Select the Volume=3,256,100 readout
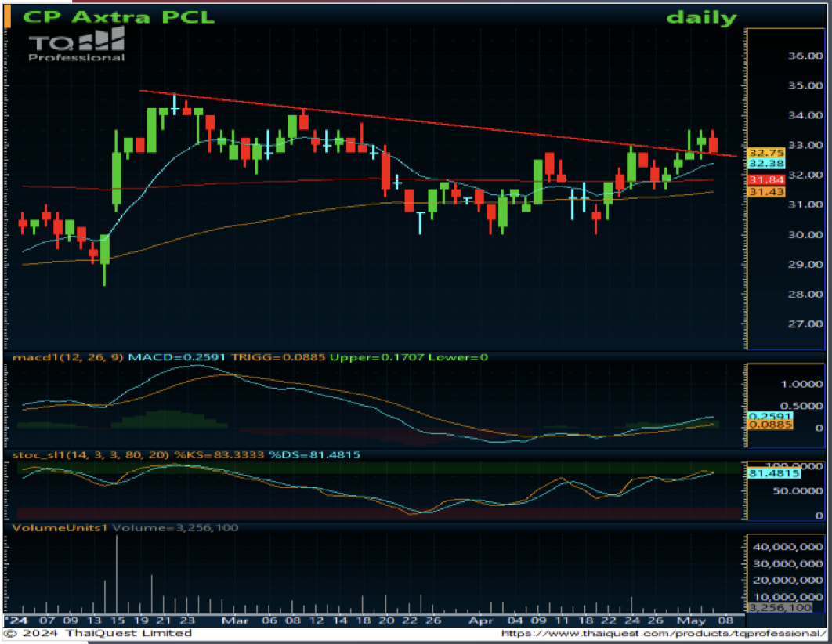Image resolution: width=832 pixels, height=644 pixels. point(175,527)
